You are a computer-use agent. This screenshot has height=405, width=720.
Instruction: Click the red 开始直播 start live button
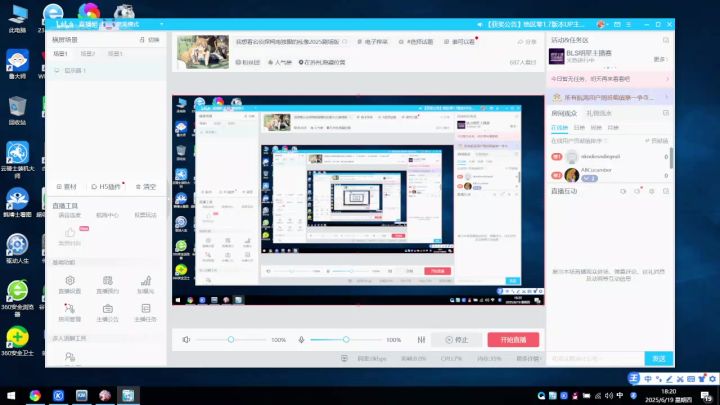tap(513, 340)
